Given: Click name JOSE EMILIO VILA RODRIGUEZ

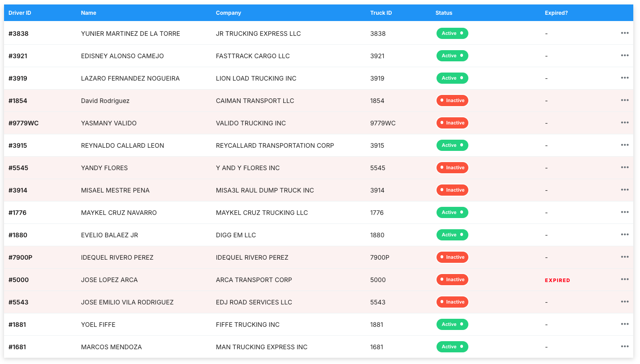Looking at the screenshot, I should point(127,302).
